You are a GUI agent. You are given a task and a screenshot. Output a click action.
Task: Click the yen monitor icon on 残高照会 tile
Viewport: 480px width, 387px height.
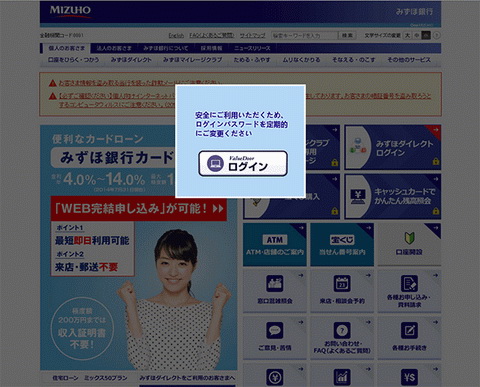[x=357, y=196]
